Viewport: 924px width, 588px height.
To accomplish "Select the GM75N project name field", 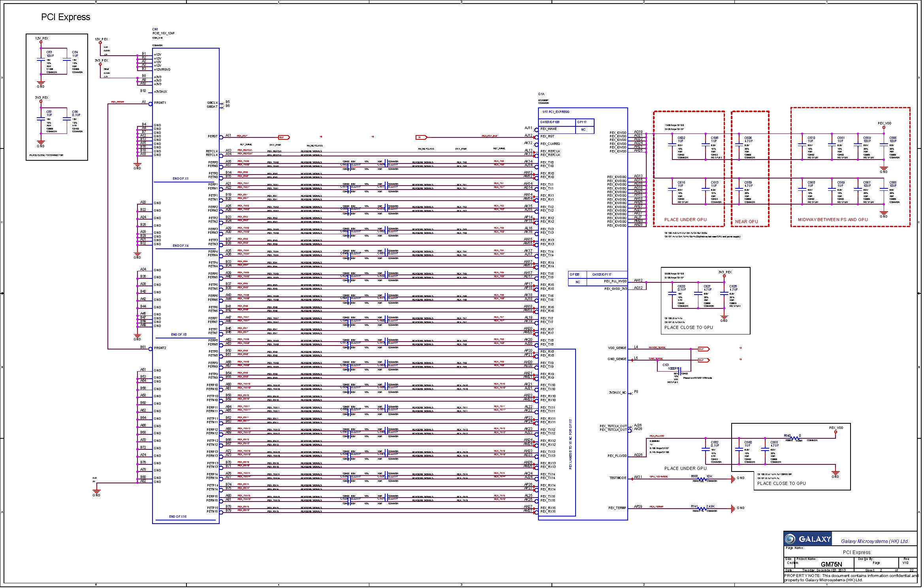I will (x=832, y=565).
